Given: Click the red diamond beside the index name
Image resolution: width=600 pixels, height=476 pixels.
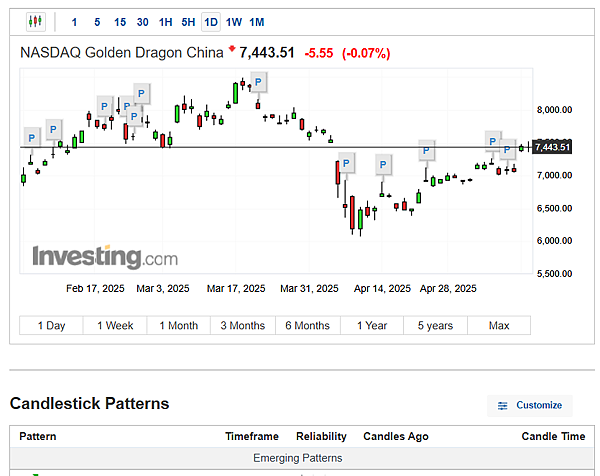Looking at the screenshot, I should 232,48.
